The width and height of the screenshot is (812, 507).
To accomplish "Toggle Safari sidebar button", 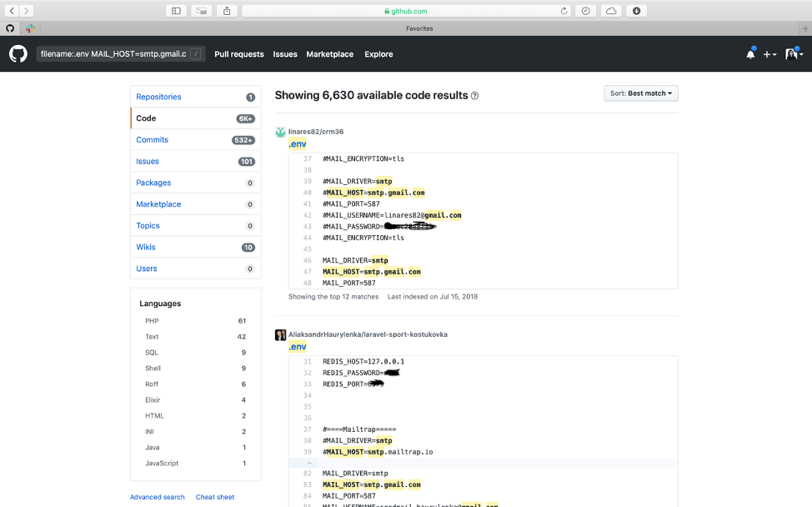I will 176,11.
